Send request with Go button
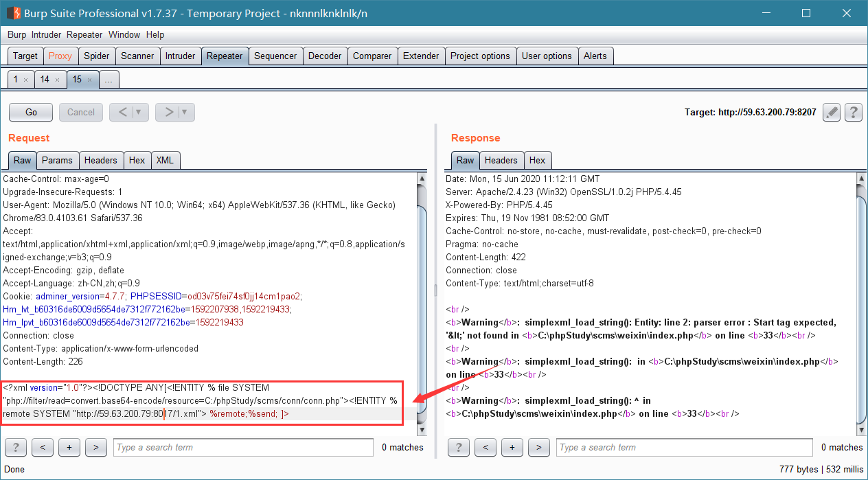This screenshot has height=480, width=868. click(31, 112)
